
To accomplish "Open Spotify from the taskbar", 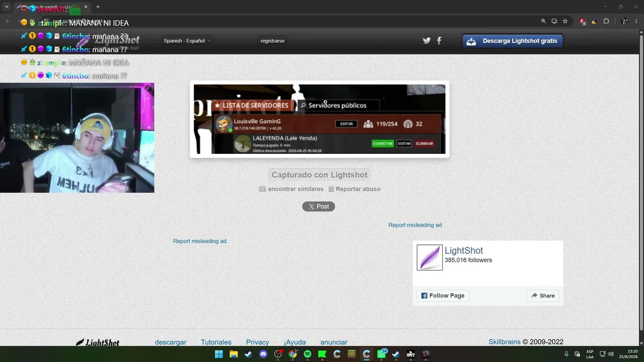I will tap(307, 354).
